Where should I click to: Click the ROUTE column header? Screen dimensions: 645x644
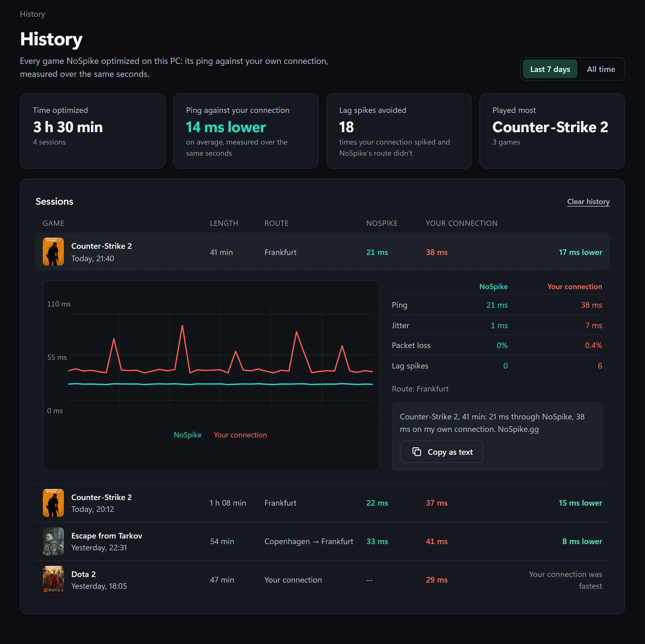[276, 223]
